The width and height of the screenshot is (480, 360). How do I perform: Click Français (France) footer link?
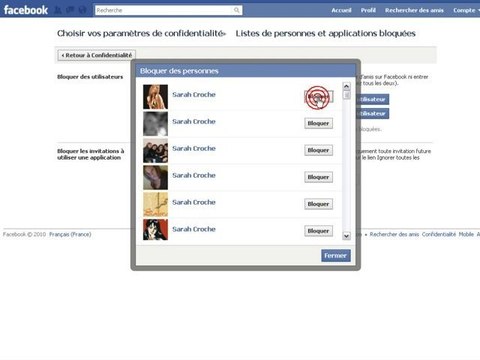[70, 234]
